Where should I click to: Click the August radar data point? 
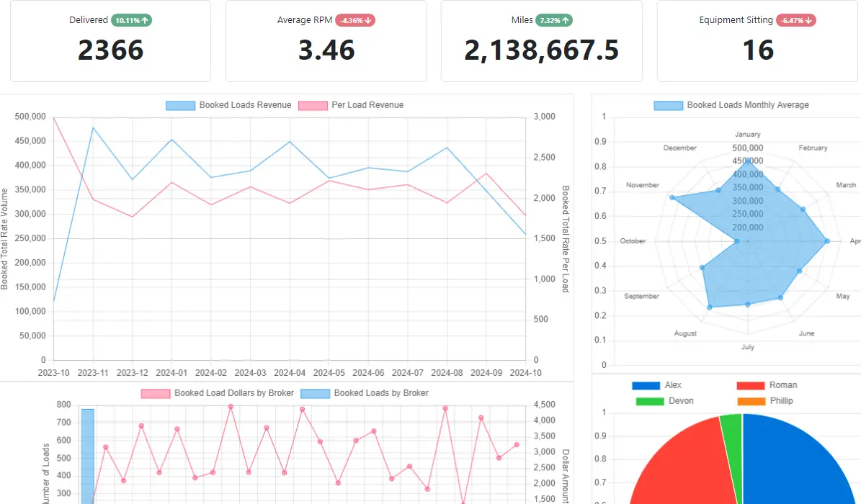[710, 307]
